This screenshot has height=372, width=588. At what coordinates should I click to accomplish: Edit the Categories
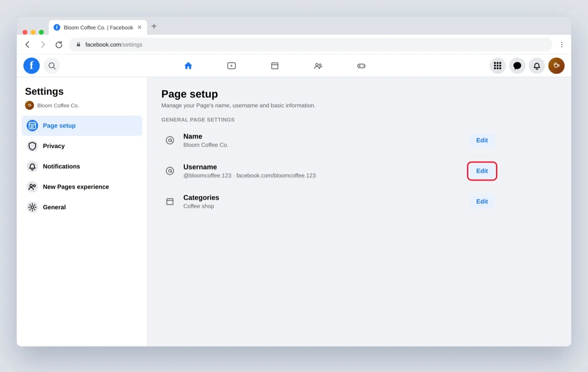pyautogui.click(x=482, y=202)
